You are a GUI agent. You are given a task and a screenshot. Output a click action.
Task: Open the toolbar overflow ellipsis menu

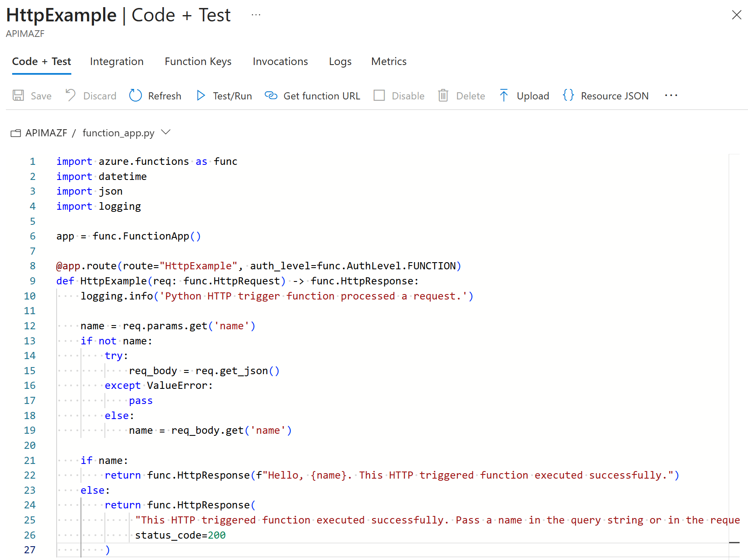(671, 96)
